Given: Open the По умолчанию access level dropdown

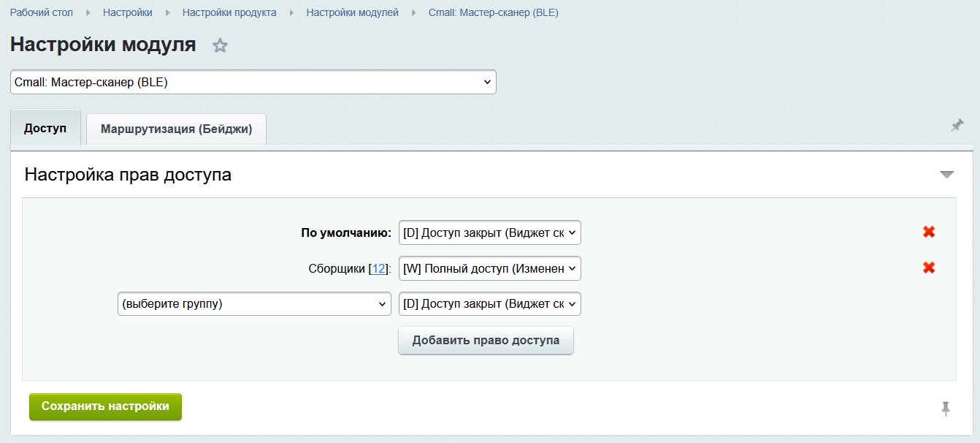Looking at the screenshot, I should (490, 232).
